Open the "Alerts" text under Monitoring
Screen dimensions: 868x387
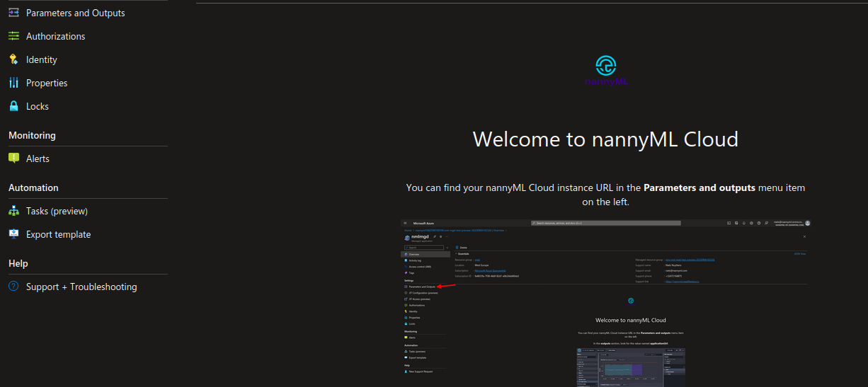(x=38, y=158)
